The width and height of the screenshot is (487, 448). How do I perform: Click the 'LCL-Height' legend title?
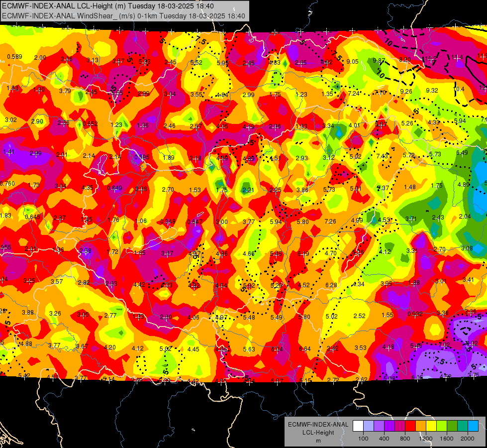[318, 433]
